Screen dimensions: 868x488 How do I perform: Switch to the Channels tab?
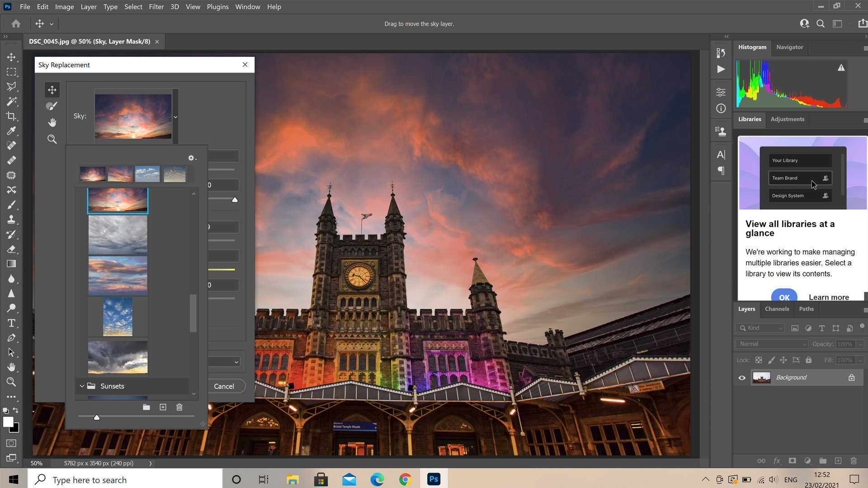pos(777,309)
